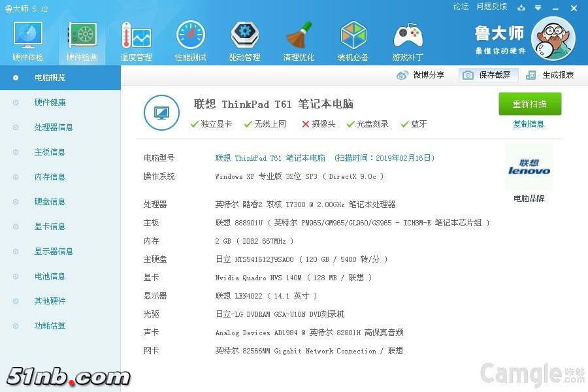
Task: Open the 问题反馈 feedback link
Action: click(491, 7)
